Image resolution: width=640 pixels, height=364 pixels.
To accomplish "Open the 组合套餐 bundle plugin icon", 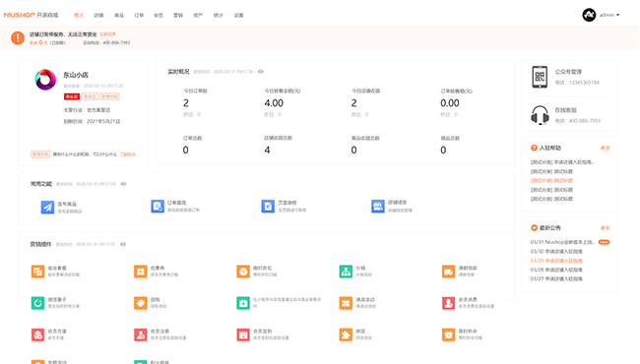I will pos(37,272).
